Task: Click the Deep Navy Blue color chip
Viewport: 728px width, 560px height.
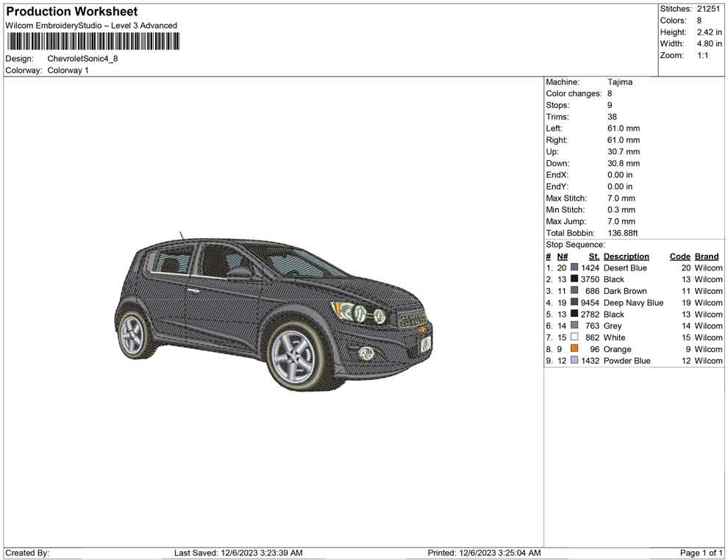Action: coord(574,303)
